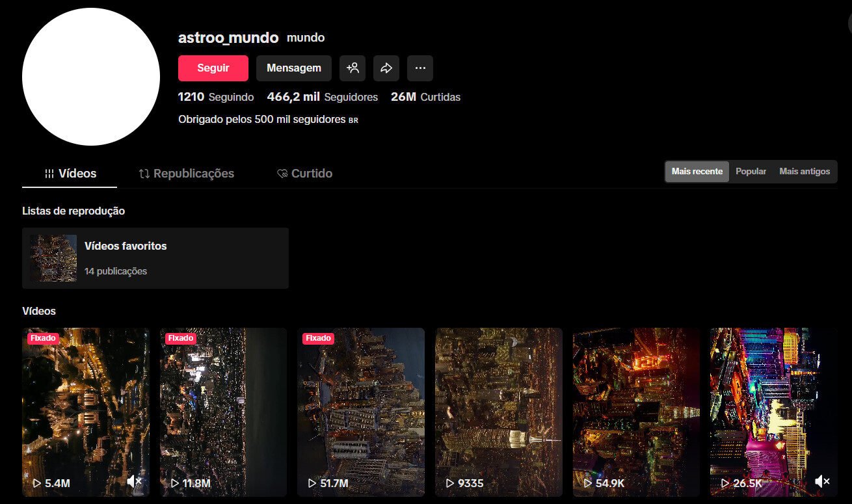Unmute the first pinned video speaker icon
This screenshot has width=852, height=504.
point(135,481)
